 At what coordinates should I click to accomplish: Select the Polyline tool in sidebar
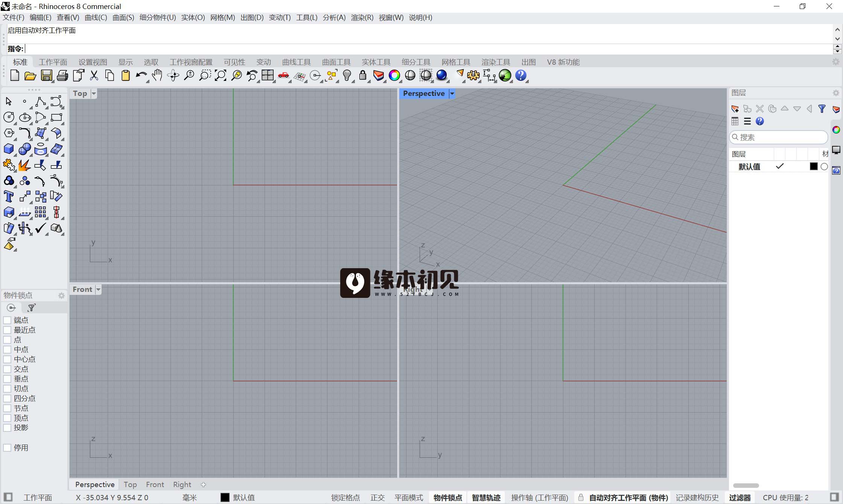[x=40, y=102]
